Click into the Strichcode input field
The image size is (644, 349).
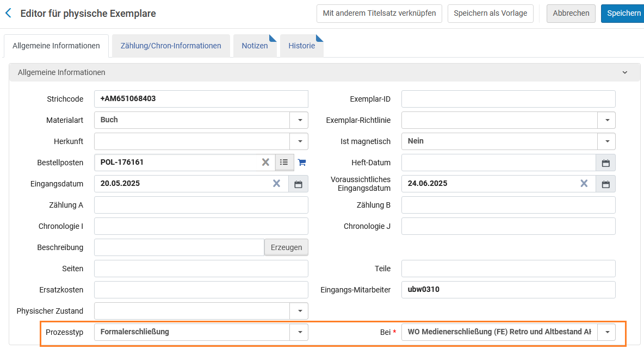(x=201, y=99)
